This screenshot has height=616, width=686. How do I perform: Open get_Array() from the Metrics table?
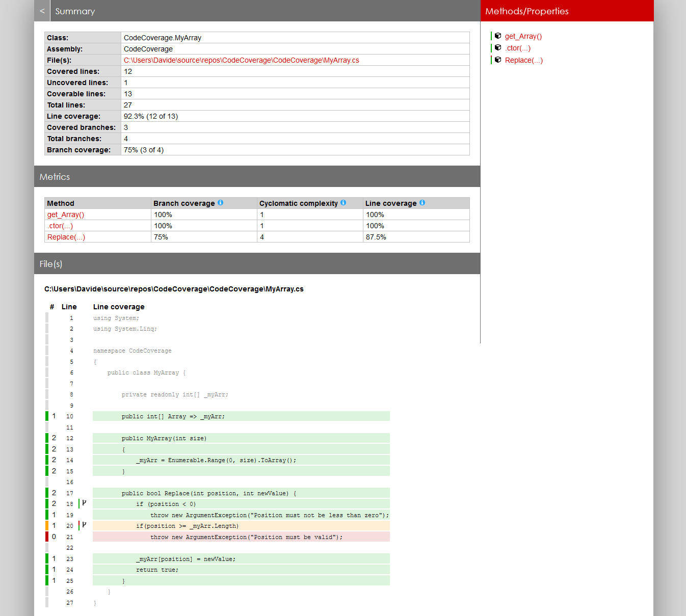(x=65, y=214)
